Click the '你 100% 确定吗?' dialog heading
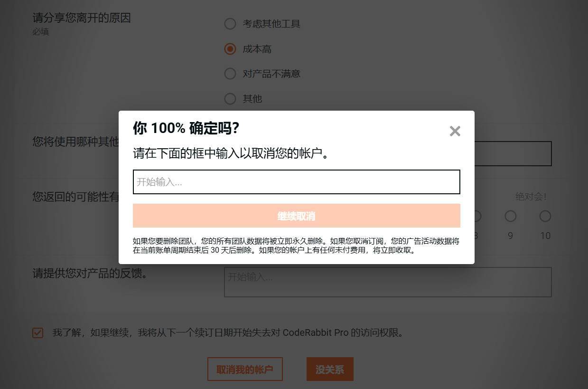 click(186, 128)
